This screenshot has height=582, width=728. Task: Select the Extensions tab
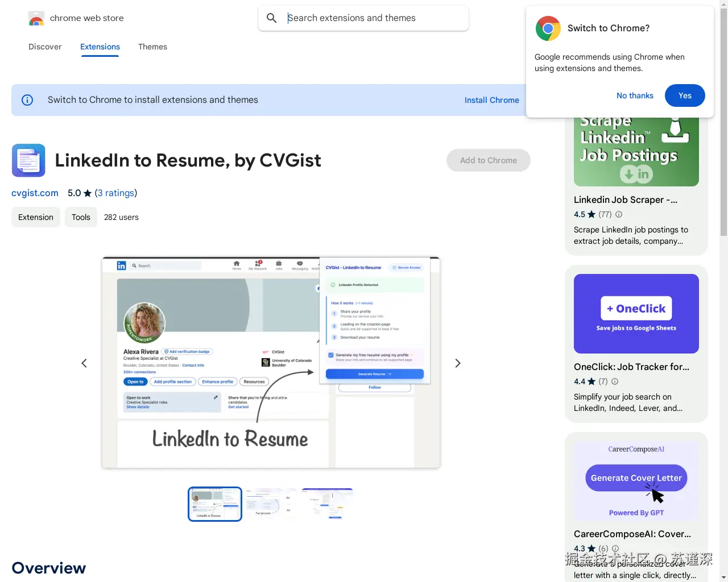click(x=100, y=47)
